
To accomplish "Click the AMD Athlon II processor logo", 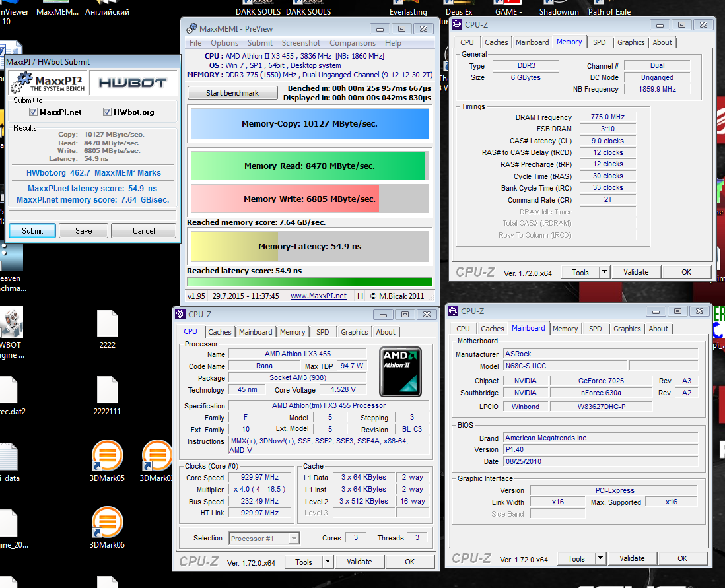I will click(x=400, y=372).
